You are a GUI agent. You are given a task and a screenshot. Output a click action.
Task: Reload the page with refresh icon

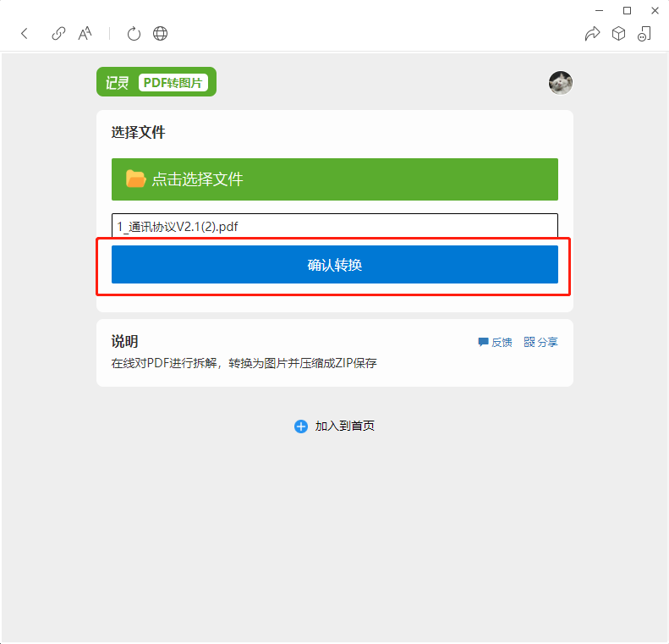[134, 33]
